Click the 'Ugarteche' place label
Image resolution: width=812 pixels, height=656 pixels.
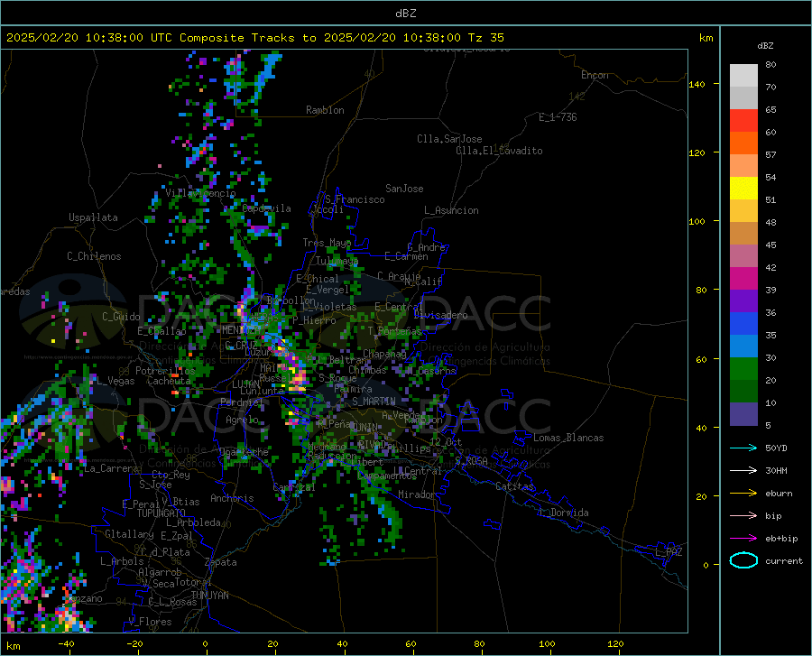click(244, 452)
